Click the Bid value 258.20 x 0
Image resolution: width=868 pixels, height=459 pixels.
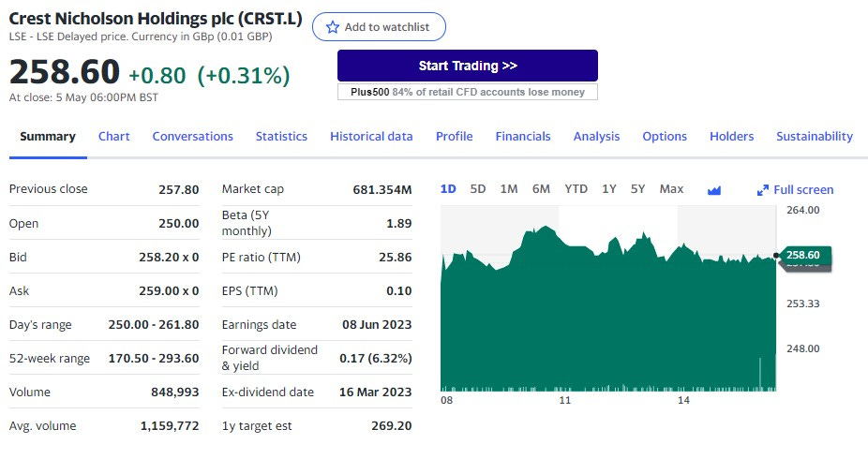point(169,258)
